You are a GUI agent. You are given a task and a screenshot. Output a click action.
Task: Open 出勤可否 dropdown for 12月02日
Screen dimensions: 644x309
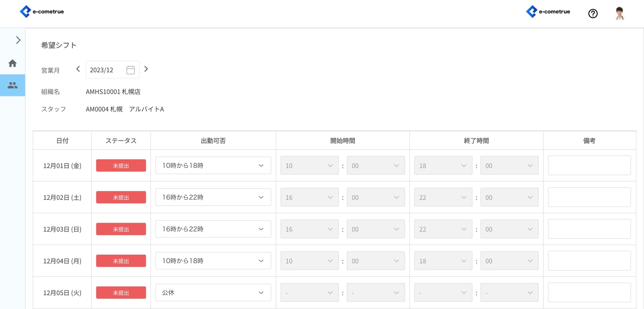[x=213, y=197]
